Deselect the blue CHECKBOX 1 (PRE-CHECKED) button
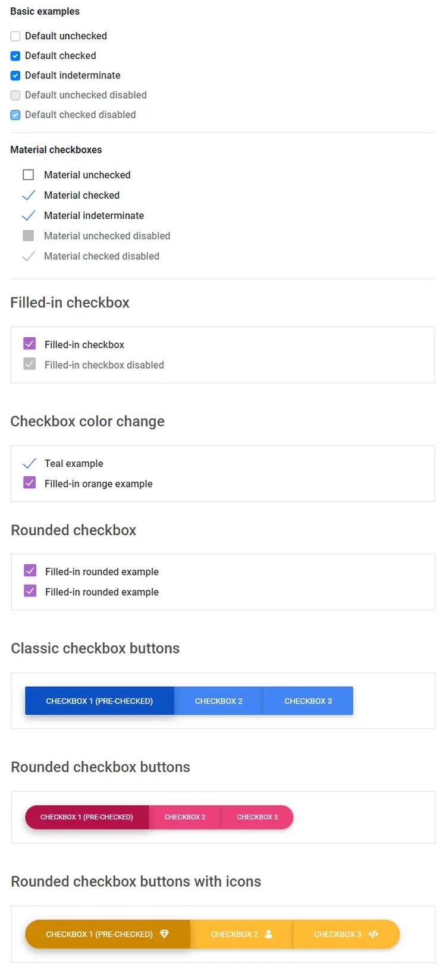 (x=99, y=701)
